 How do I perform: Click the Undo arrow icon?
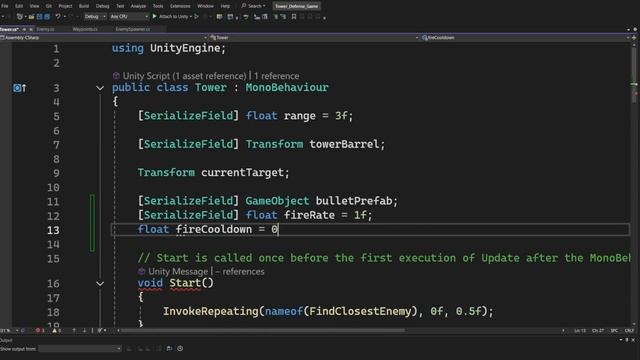coord(58,17)
